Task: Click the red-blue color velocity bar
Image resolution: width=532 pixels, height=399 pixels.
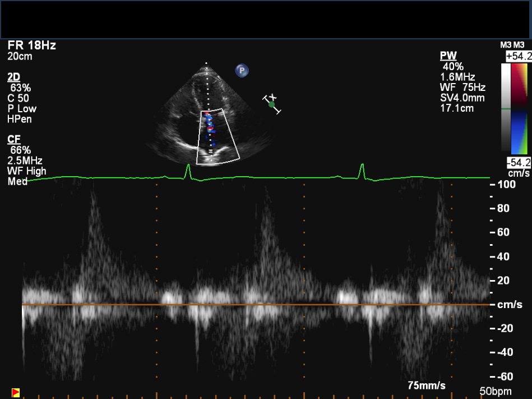Action: (520, 108)
